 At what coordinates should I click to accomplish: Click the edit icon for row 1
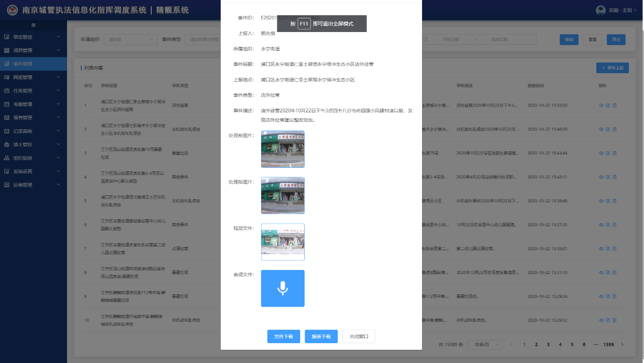[x=608, y=105]
